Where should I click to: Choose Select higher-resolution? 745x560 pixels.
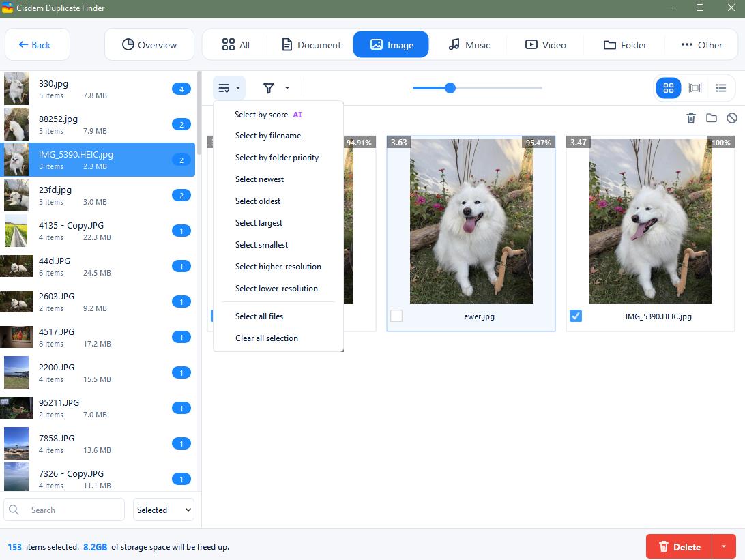pos(278,267)
